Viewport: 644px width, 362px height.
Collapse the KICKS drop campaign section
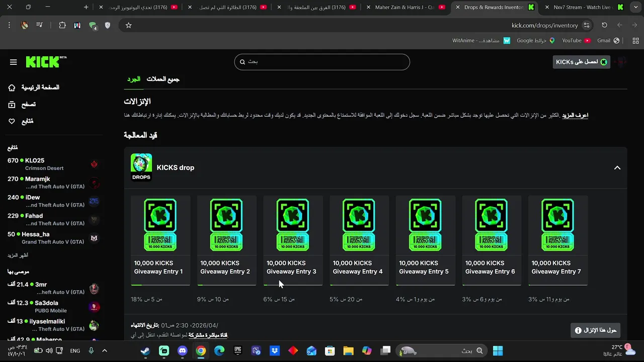[x=617, y=167]
